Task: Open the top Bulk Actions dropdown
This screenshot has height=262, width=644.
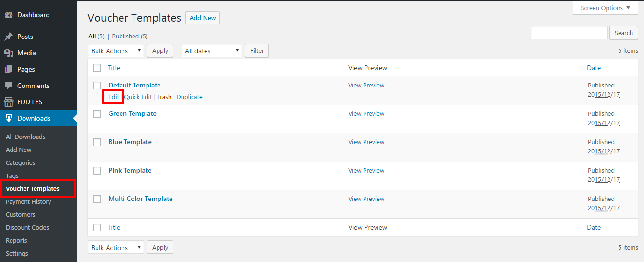Action: click(x=116, y=51)
